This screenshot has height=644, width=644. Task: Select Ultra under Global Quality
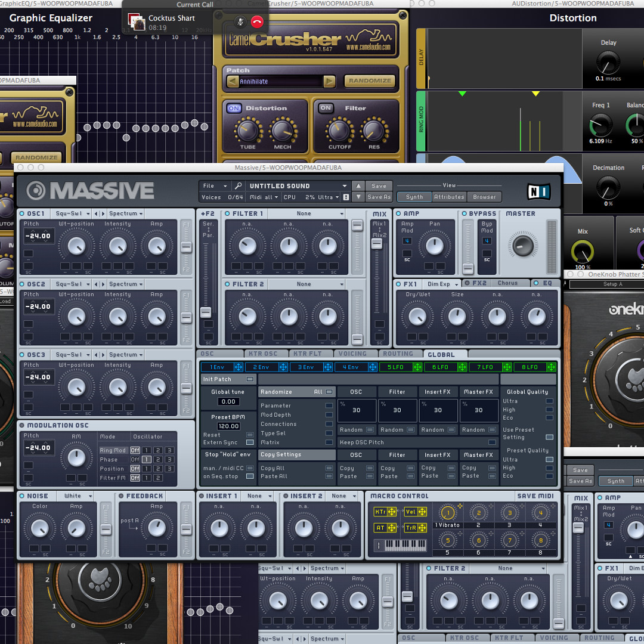pos(550,401)
